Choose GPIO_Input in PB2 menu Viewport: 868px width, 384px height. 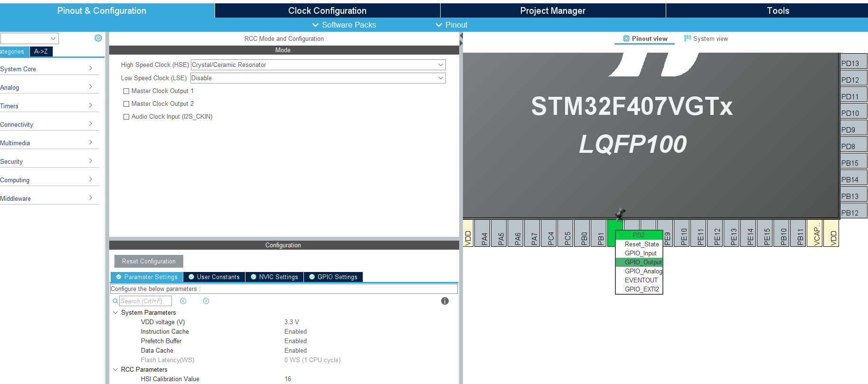[x=639, y=253]
